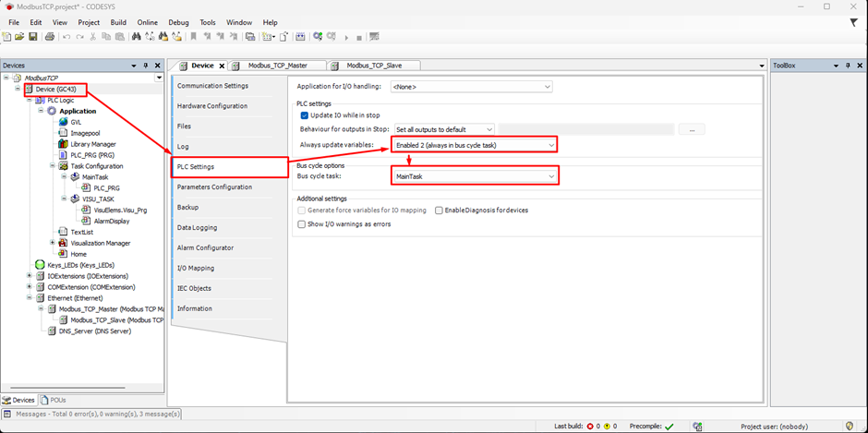
Task: Open the Devices panel dropdown arrow
Action: tap(134, 66)
